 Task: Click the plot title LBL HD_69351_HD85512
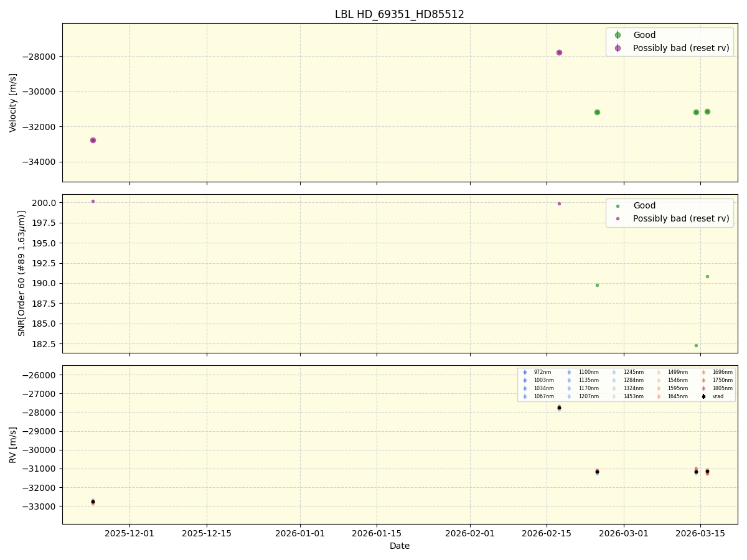pos(399,12)
